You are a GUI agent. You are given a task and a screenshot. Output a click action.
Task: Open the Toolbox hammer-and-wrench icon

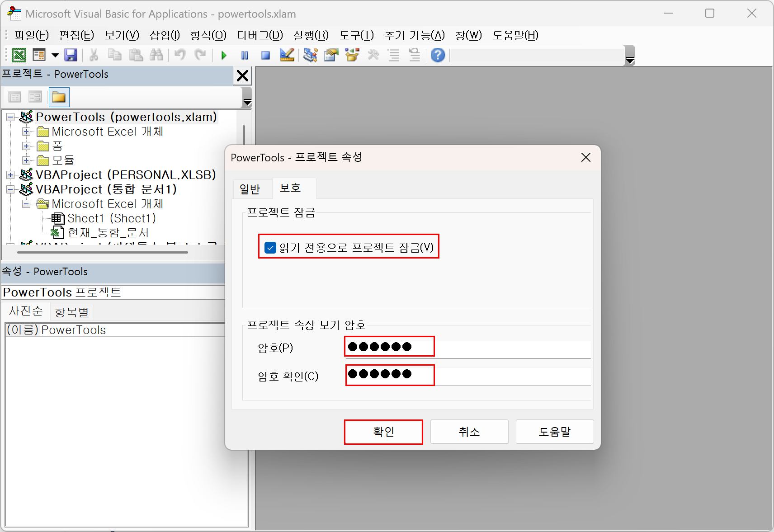[373, 55]
